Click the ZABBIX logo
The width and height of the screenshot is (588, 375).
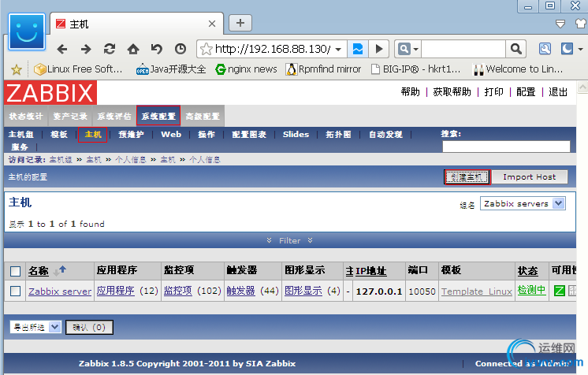(50, 93)
